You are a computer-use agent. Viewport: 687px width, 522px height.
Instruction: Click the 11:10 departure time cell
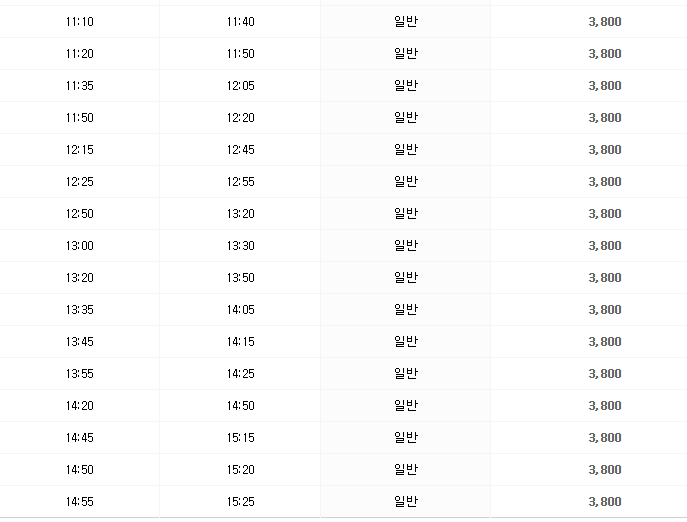(x=80, y=22)
